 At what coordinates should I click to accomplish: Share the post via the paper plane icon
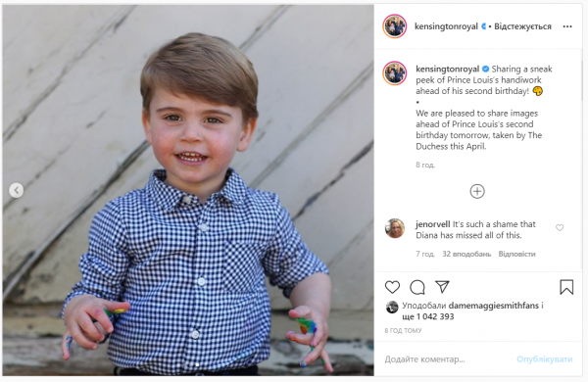pyautogui.click(x=442, y=287)
